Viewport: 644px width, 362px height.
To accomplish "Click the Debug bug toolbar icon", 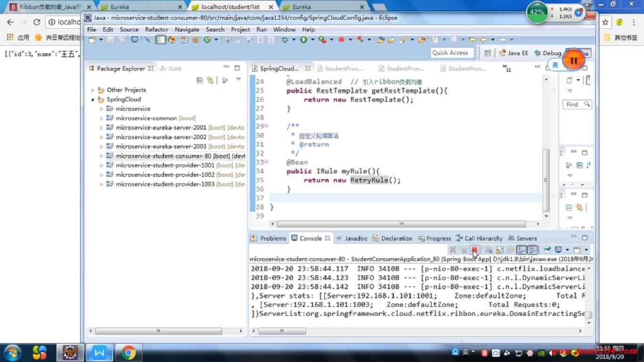I will [x=285, y=40].
